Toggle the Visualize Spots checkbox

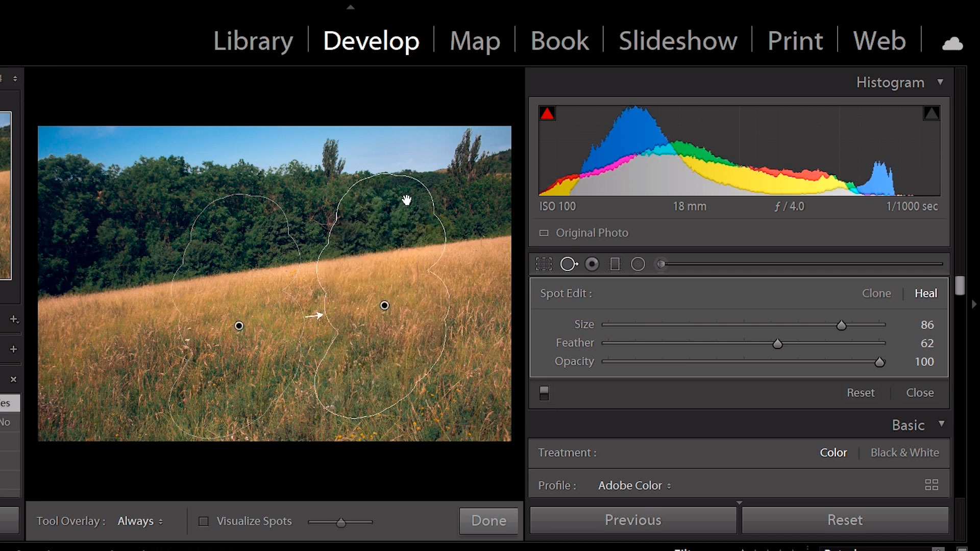click(203, 521)
